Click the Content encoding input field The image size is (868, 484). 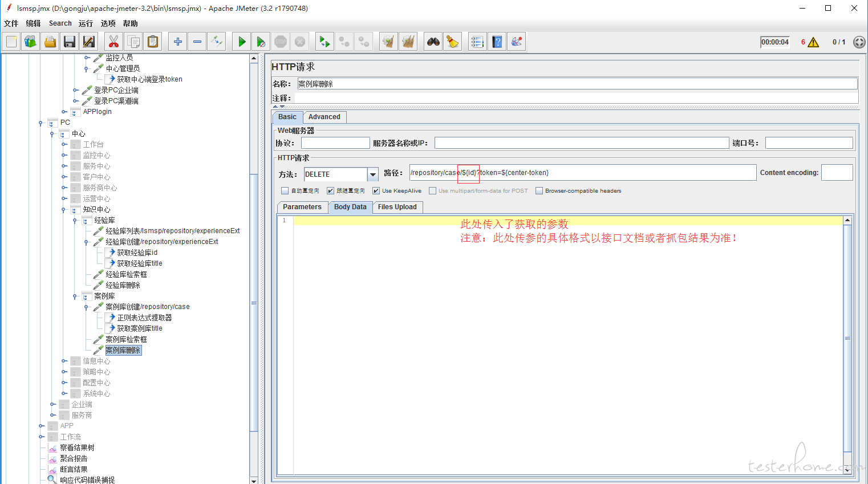[x=837, y=173]
